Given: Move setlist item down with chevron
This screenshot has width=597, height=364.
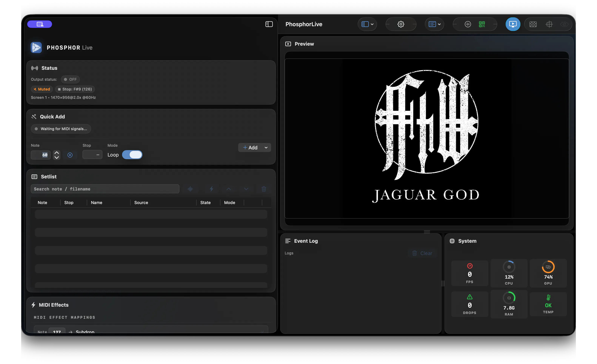Looking at the screenshot, I should [x=246, y=189].
